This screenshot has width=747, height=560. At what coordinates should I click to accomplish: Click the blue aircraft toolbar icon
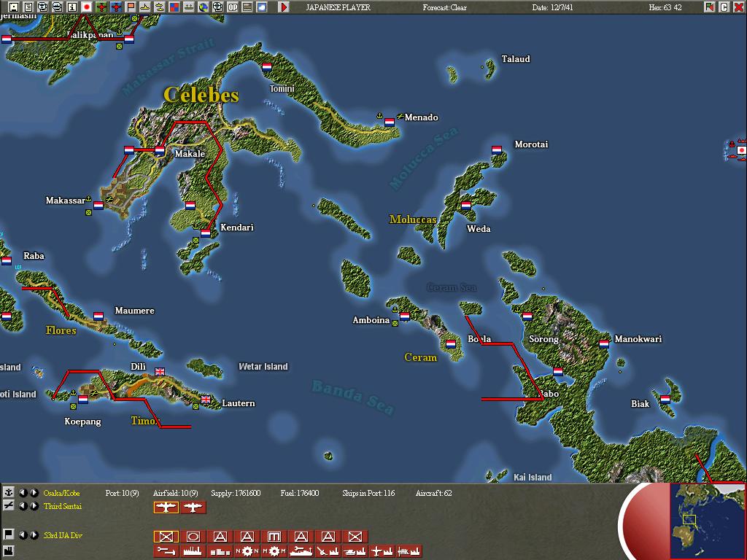[116, 7]
